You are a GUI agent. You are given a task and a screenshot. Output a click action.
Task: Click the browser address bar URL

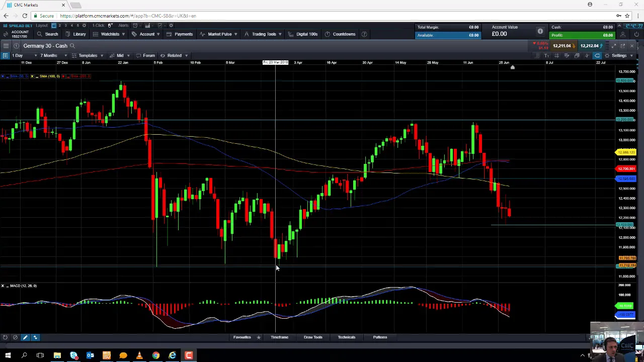pos(128,16)
